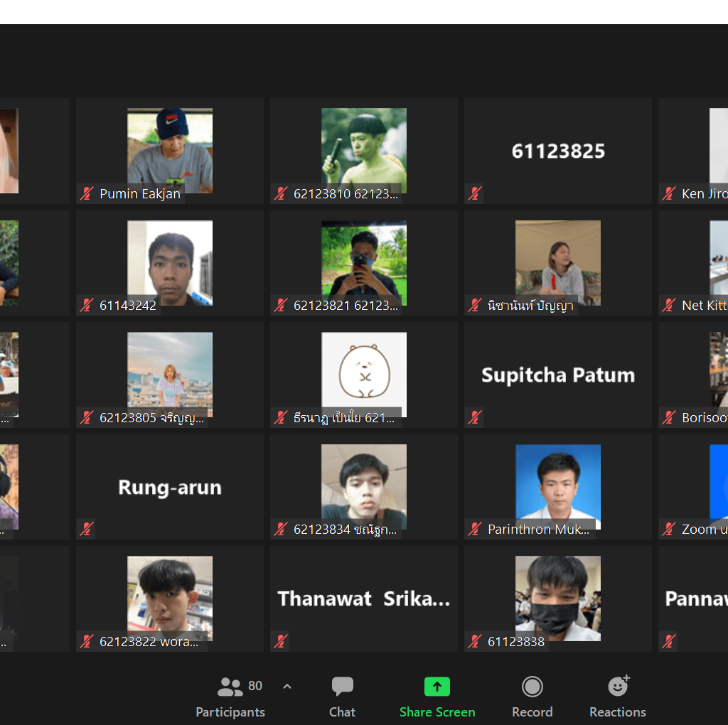The width and height of the screenshot is (728, 725).
Task: Select the 62123810 participant photo
Action: 364,151
